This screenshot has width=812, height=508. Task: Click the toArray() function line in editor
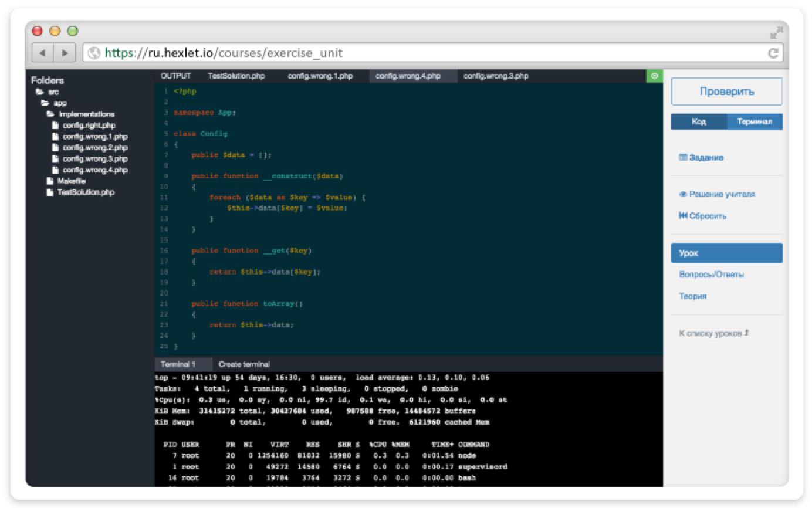[247, 304]
